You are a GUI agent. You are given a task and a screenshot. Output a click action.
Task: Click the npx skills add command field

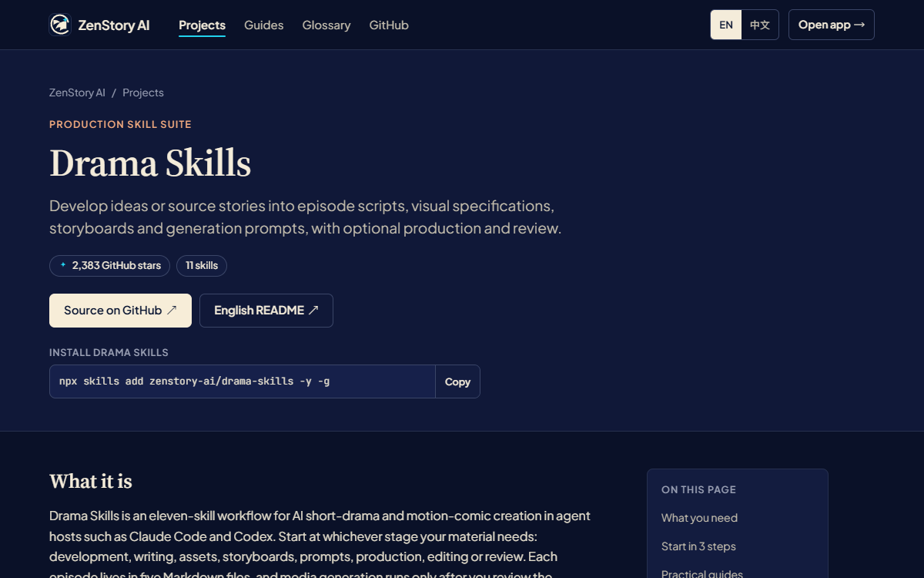(243, 381)
